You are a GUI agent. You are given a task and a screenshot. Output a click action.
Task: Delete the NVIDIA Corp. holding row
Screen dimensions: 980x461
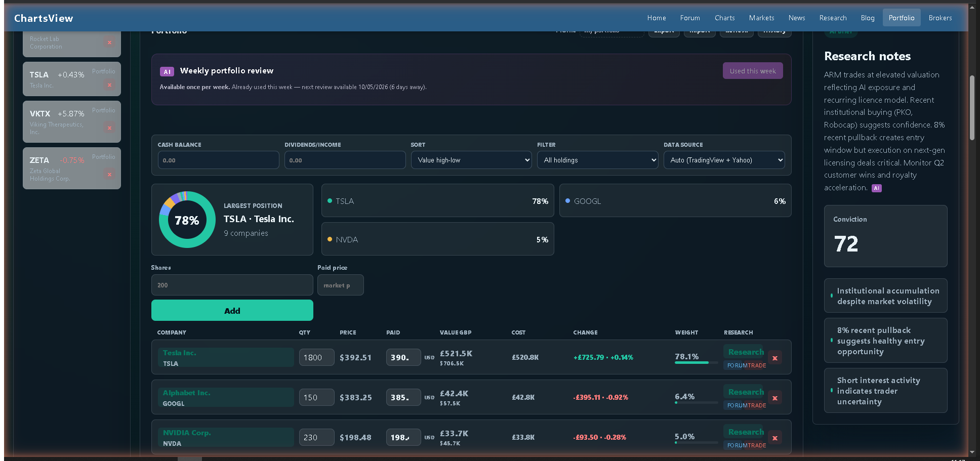point(775,438)
